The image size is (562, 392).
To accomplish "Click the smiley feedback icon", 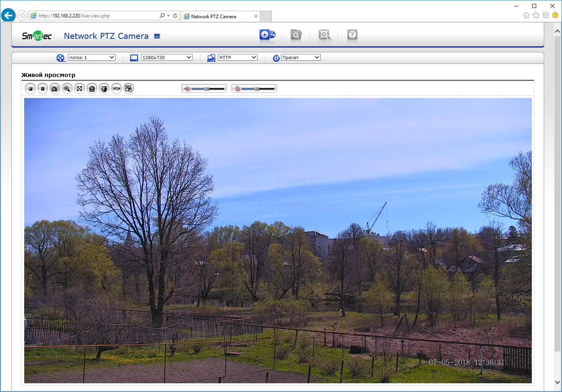I will pyautogui.click(x=555, y=15).
